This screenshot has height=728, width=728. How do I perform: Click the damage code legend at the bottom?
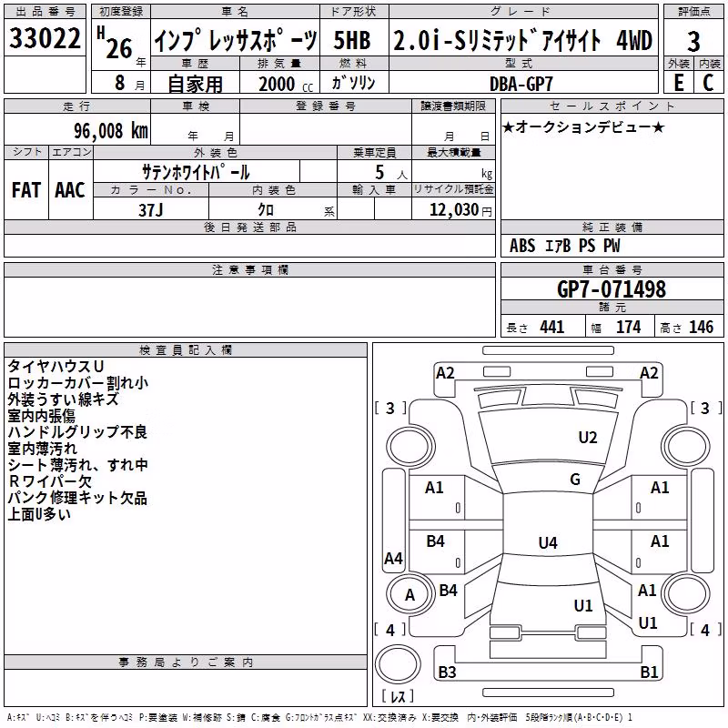320,718
